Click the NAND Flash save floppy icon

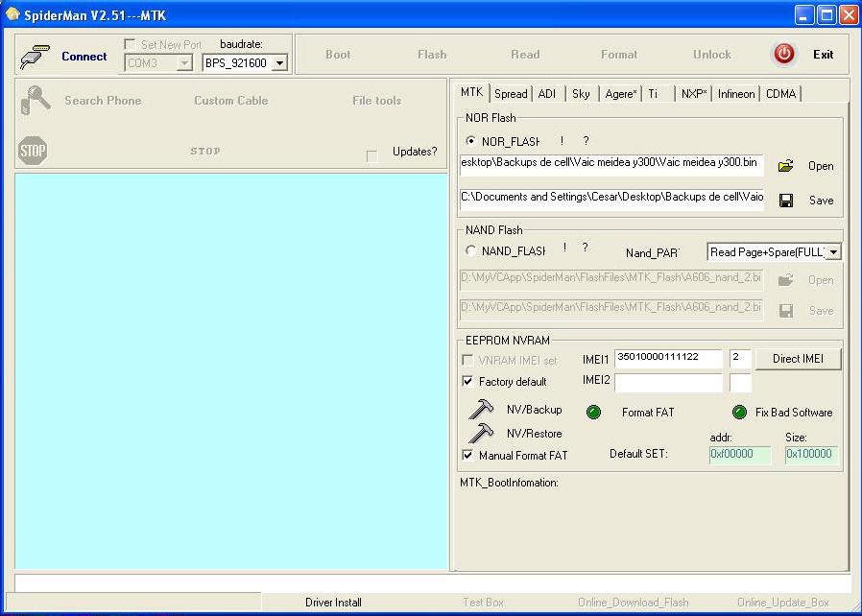786,311
